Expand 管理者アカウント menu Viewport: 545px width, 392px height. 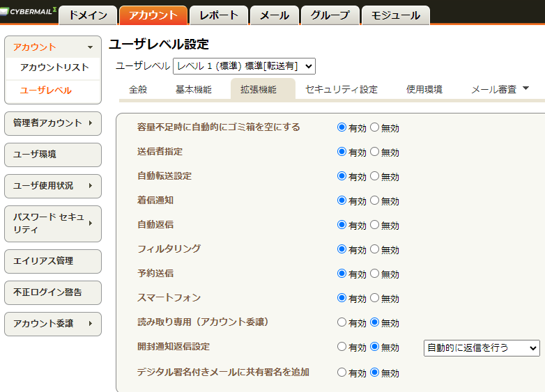click(x=53, y=123)
